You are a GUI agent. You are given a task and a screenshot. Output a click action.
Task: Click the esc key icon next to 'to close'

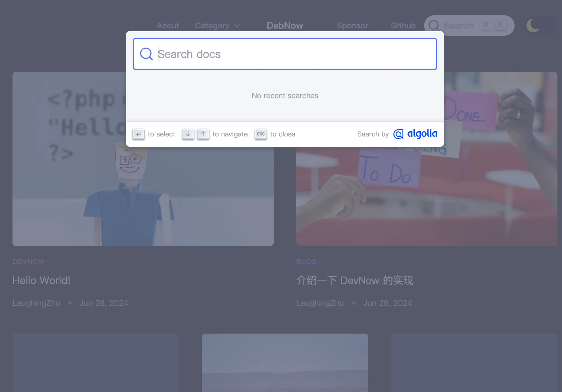pyautogui.click(x=261, y=134)
